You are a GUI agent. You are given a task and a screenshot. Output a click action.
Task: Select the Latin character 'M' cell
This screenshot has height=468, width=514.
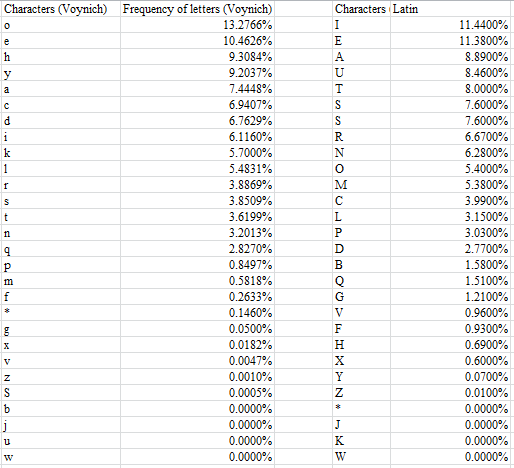tap(361, 185)
